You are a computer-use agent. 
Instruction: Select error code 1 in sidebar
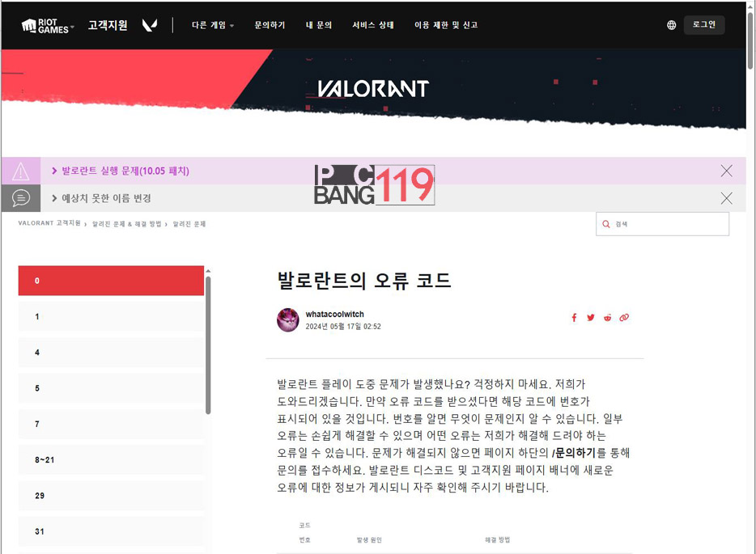(x=111, y=316)
